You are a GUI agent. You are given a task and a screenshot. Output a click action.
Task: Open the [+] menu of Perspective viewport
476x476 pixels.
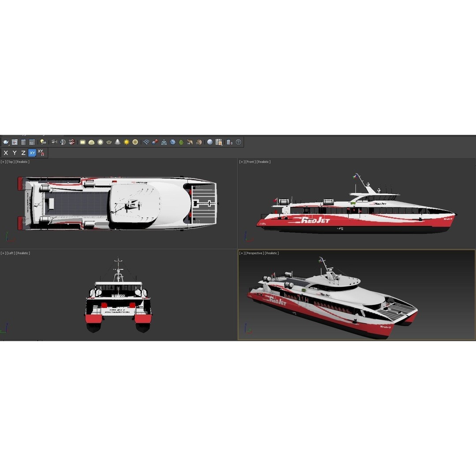coord(242,253)
